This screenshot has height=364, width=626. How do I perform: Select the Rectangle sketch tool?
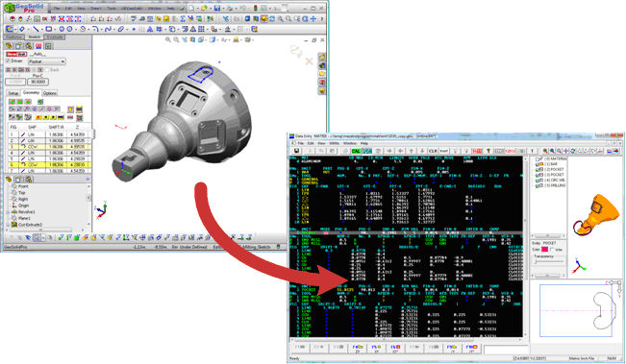tap(49, 29)
